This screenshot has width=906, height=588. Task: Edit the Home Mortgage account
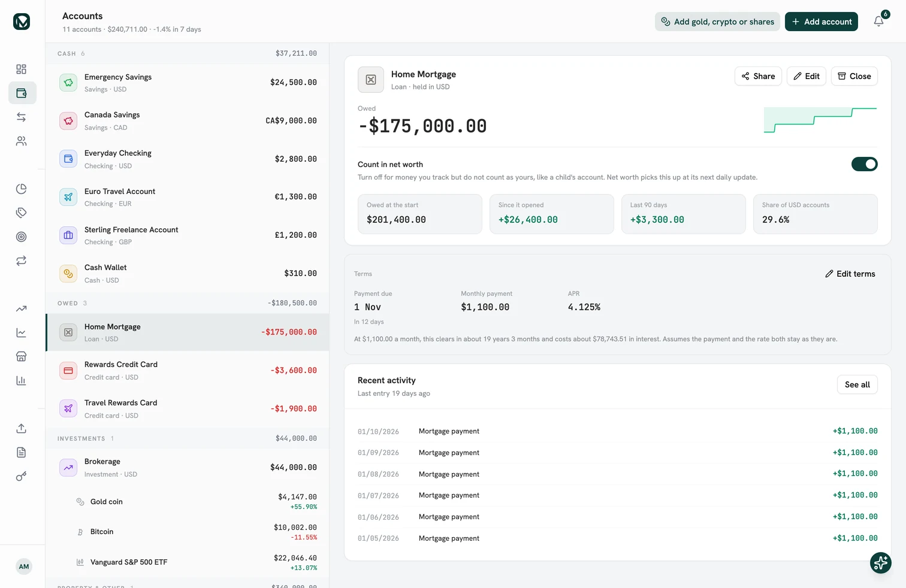pyautogui.click(x=807, y=76)
